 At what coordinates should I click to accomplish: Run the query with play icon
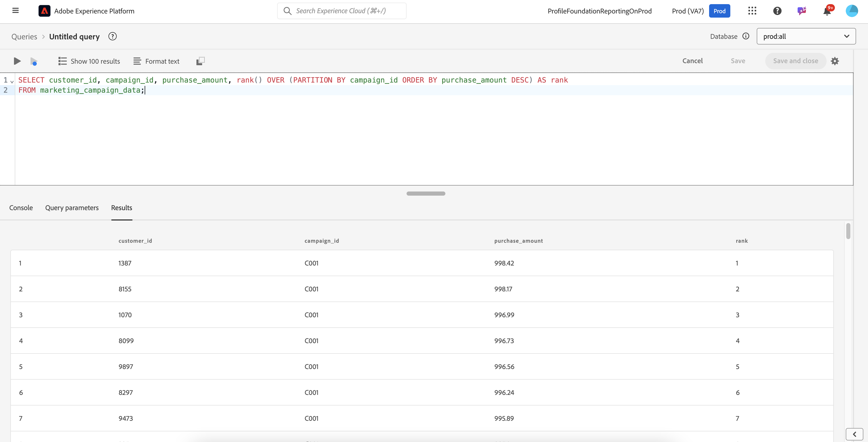coord(17,61)
